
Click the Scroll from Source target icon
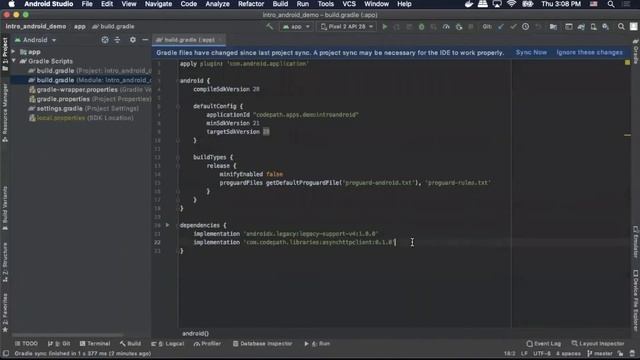[x=105, y=40]
